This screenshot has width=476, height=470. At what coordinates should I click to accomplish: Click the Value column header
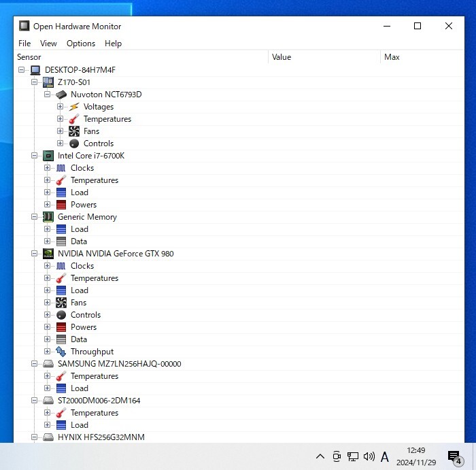click(x=324, y=57)
